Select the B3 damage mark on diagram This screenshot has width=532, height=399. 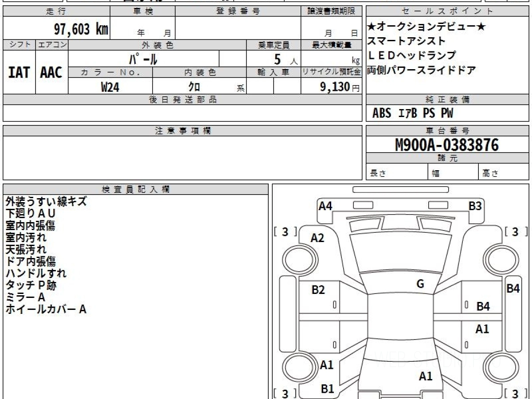pos(475,206)
